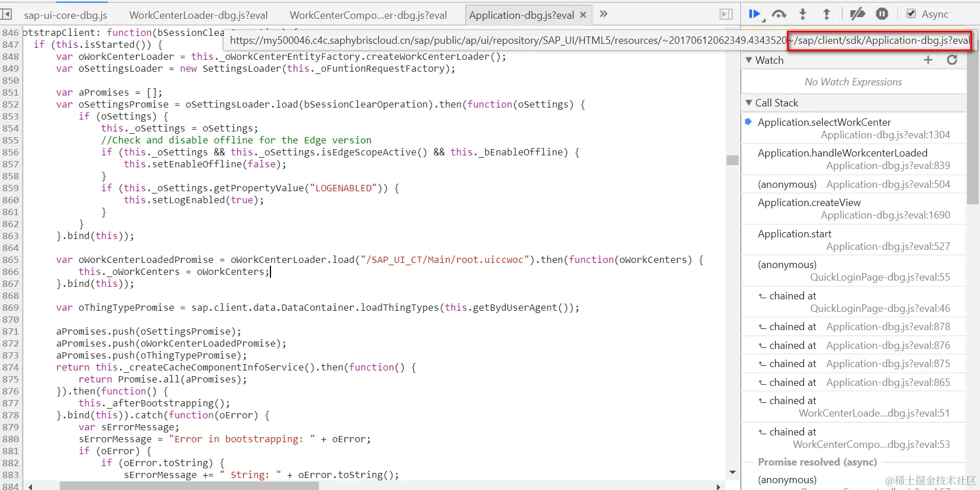Open the Application-dbg.js?eval:1690 source link
The width and height of the screenshot is (980, 490).
click(885, 215)
